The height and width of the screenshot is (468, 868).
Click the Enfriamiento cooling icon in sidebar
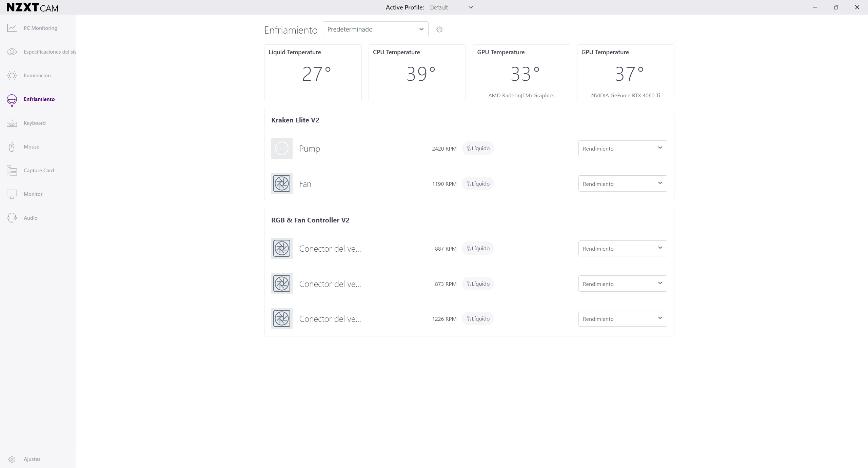12,100
